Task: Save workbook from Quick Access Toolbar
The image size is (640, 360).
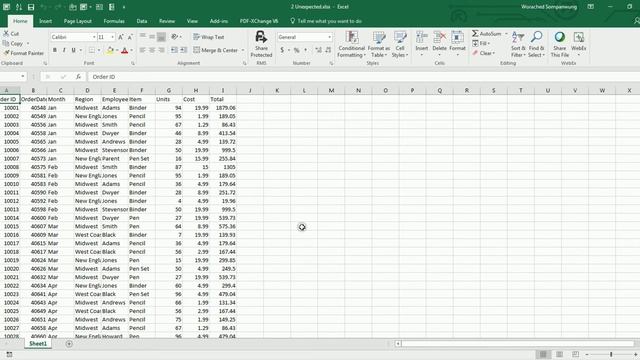Action: pyautogui.click(x=31, y=7)
